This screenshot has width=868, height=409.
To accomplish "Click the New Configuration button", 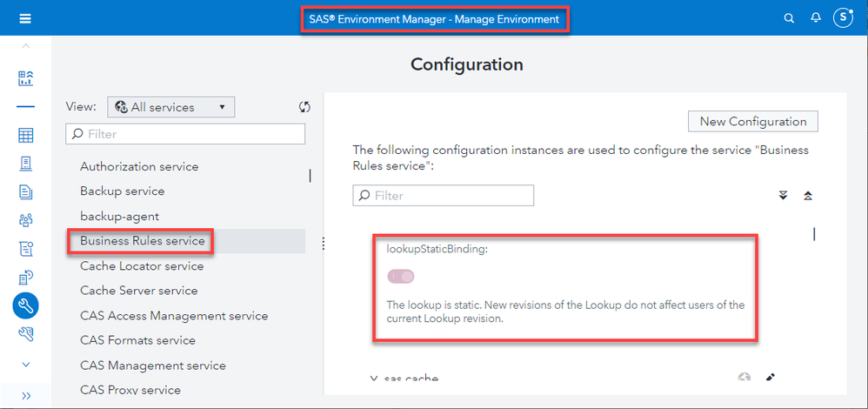I will point(753,122).
